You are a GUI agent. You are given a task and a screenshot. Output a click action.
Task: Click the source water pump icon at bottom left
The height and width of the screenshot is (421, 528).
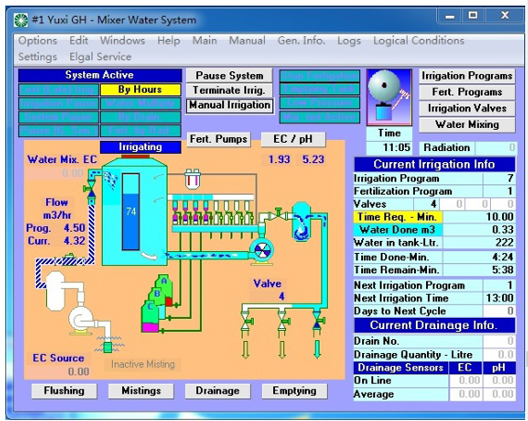tap(82, 320)
